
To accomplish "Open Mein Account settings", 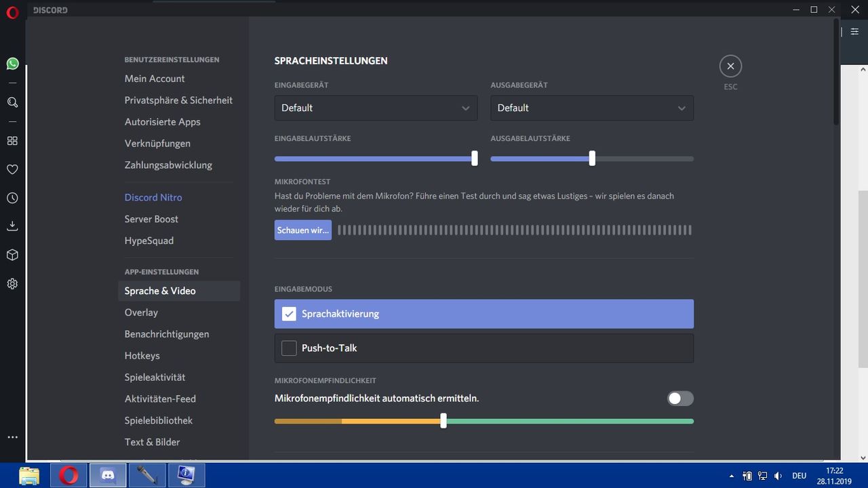I will 155,79.
